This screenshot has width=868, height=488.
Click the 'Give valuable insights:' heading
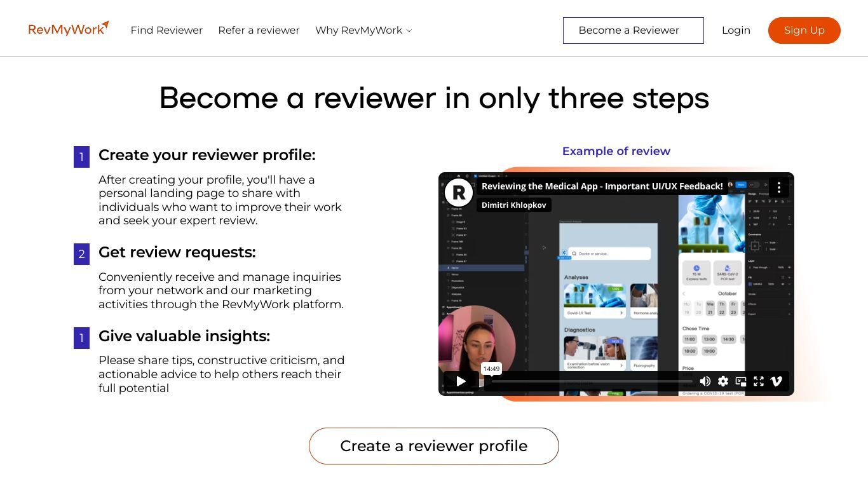tap(184, 336)
